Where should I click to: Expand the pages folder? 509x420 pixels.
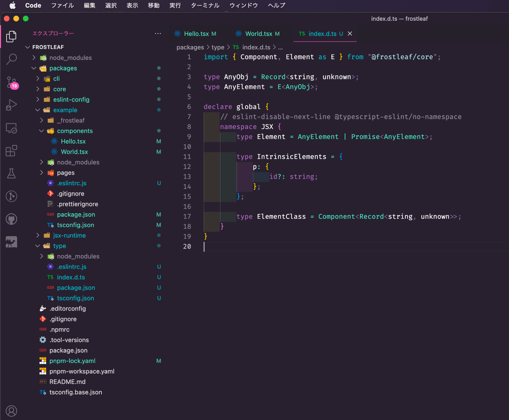coord(41,173)
